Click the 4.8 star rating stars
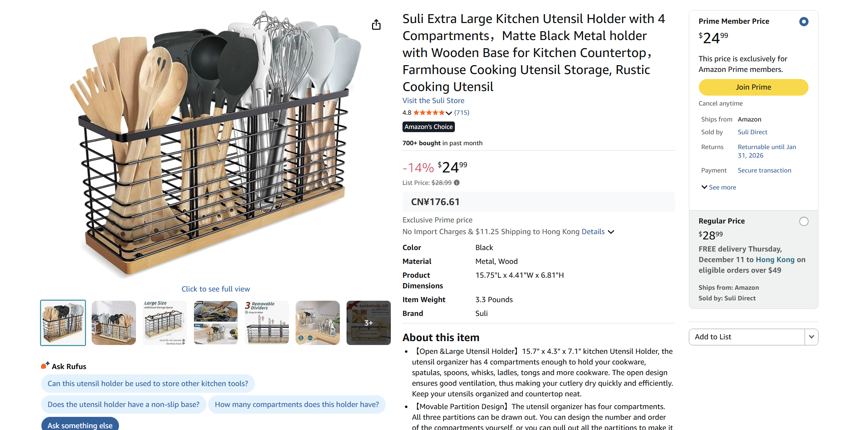 429,112
